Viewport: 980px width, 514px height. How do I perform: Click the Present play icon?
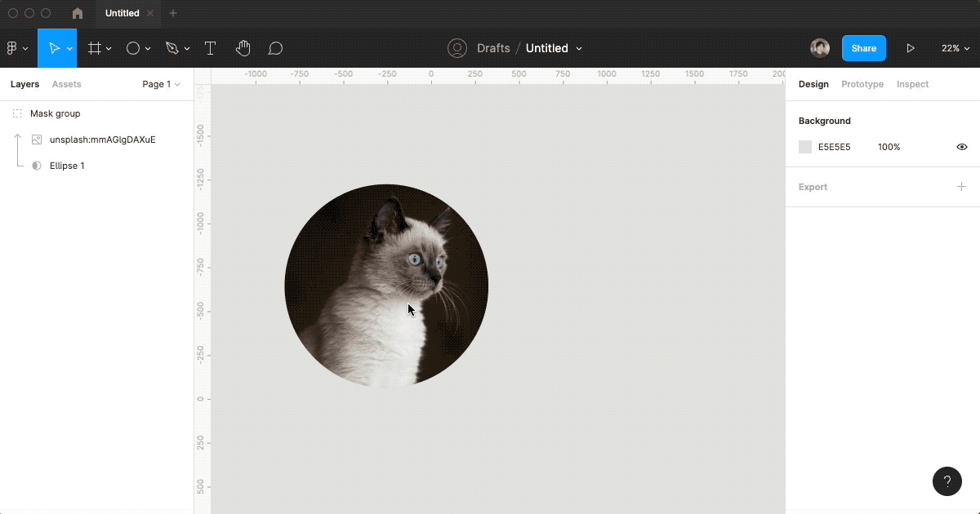tap(911, 48)
